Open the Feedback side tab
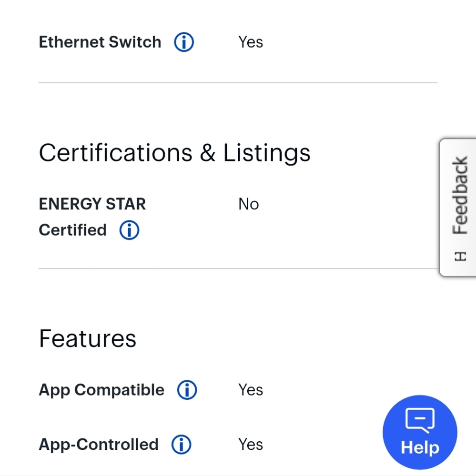The width and height of the screenshot is (476, 476). click(458, 208)
